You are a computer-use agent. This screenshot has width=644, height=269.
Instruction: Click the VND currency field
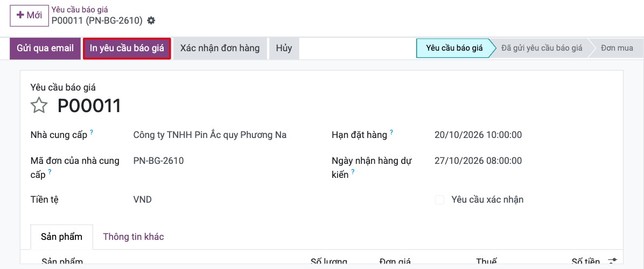[x=143, y=200]
